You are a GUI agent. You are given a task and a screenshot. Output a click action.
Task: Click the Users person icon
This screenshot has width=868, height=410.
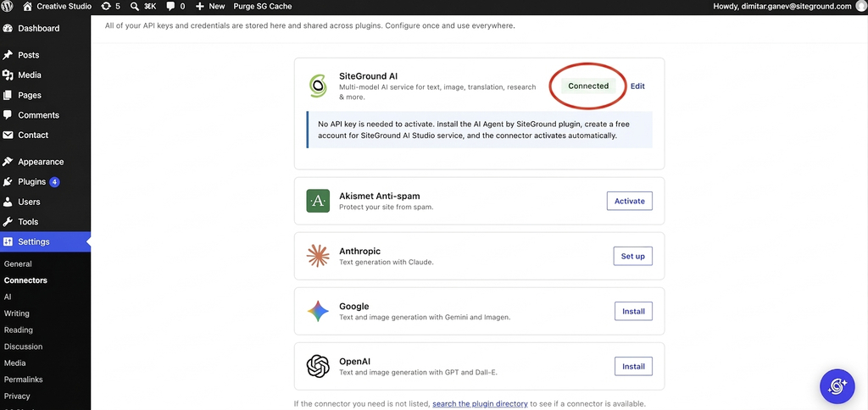(x=8, y=202)
